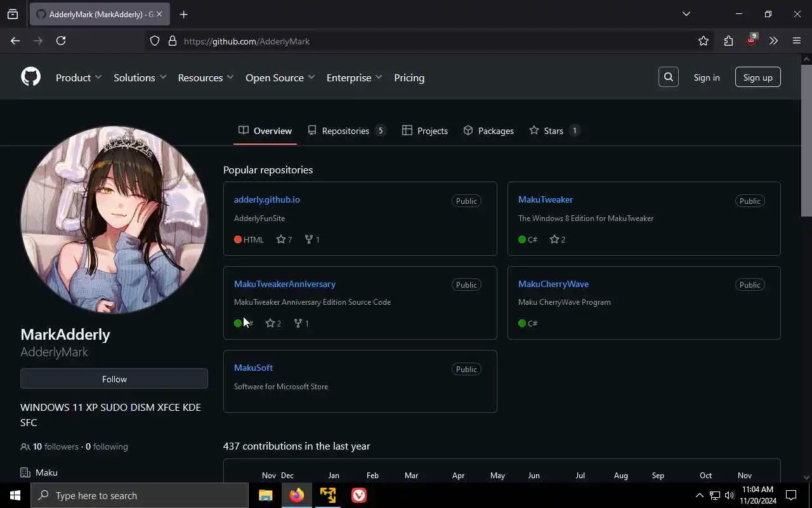
Task: Click the page vertical scrollbar thumb
Action: coord(806,140)
